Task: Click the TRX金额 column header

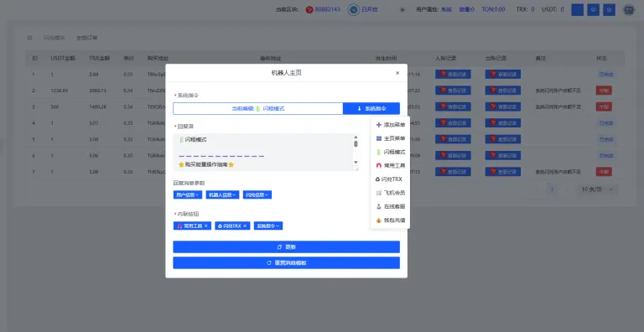Action: [100, 59]
